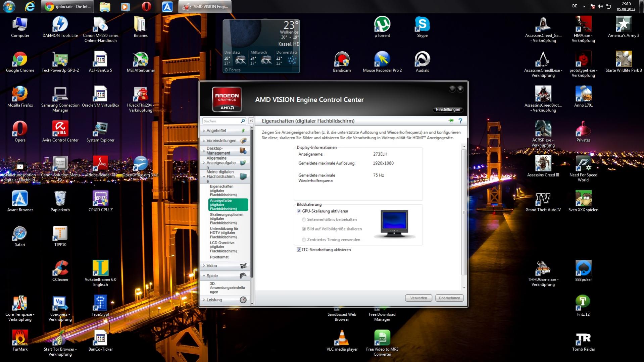This screenshot has width=644, height=362.
Task: Click the TrueCrypt desktop icon
Action: coord(100,306)
